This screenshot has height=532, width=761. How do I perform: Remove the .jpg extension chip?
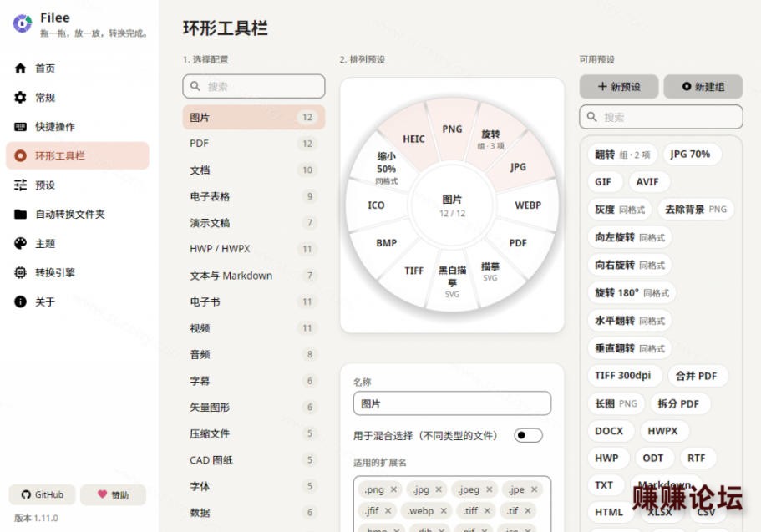(439, 489)
